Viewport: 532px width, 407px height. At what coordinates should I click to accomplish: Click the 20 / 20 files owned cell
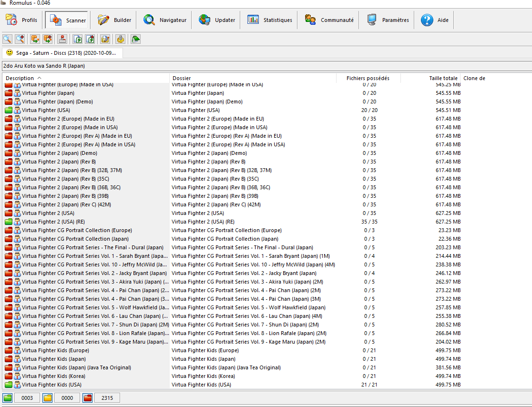click(x=369, y=110)
